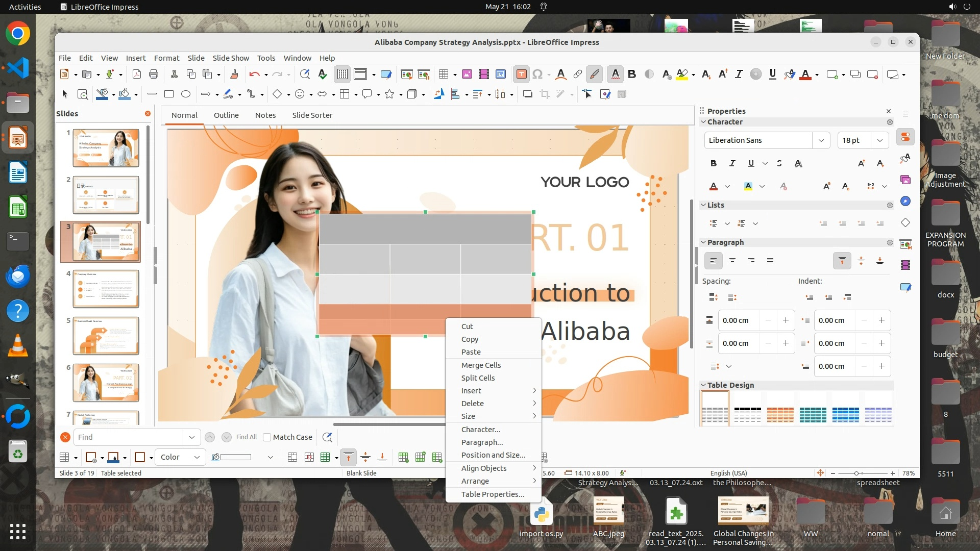Choose Merge Cells from context menu

[481, 365]
